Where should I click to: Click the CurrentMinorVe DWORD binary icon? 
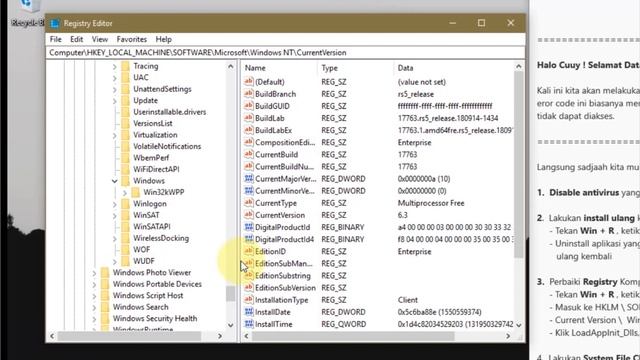(249, 191)
